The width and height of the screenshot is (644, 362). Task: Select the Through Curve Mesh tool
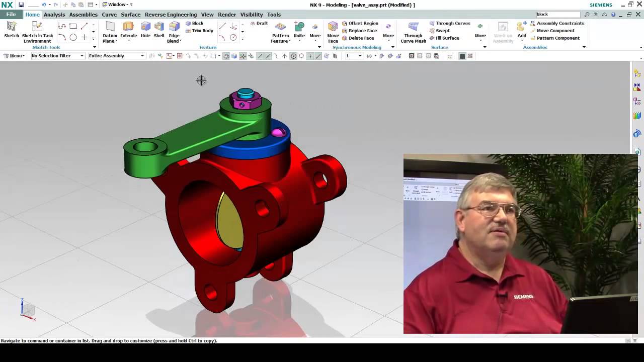[x=413, y=32]
